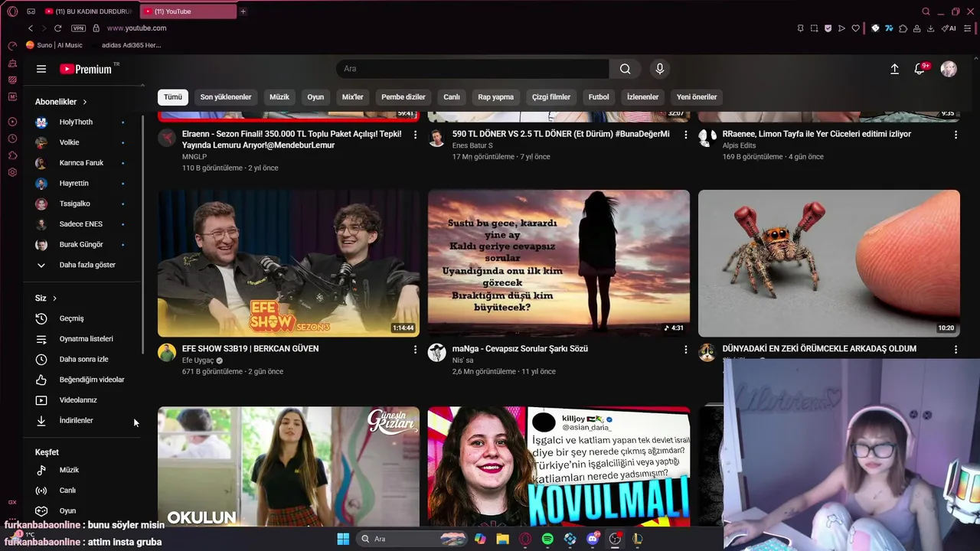Switch to the BU KADINI DURDURUN browser tab
This screenshot has height=551, width=980.
pos(88,11)
